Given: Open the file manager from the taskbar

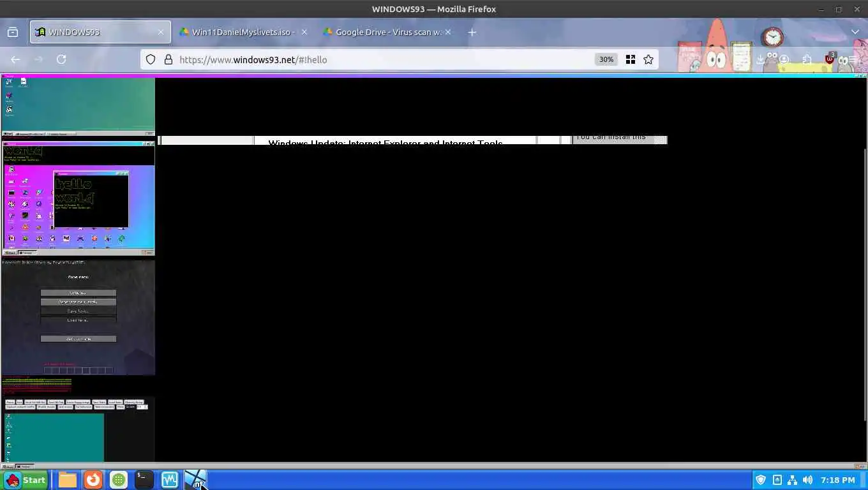Looking at the screenshot, I should (x=68, y=480).
